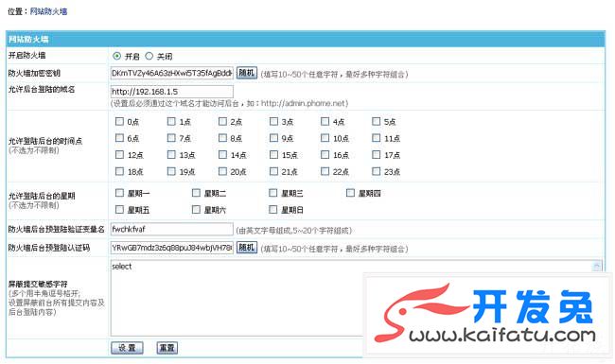Select the 关闭 firewall radio button
Viewport: 615px width, 364px height.
149,56
